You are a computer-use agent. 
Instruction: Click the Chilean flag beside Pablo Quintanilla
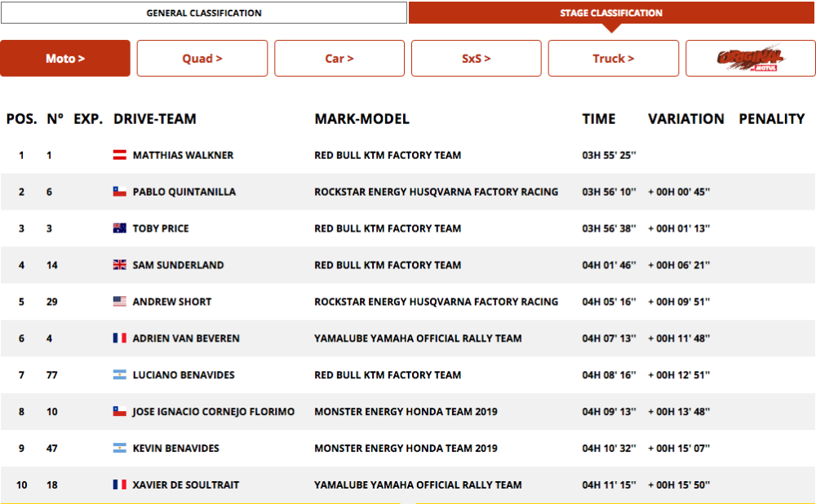coord(120,192)
